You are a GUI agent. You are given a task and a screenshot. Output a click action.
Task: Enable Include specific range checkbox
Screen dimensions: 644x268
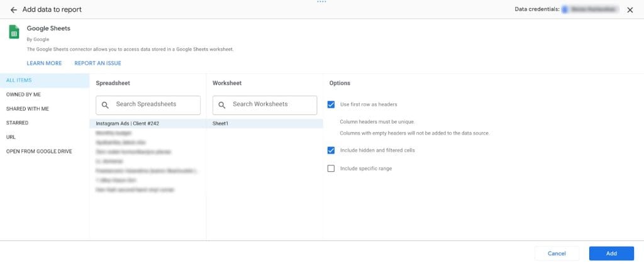331,169
